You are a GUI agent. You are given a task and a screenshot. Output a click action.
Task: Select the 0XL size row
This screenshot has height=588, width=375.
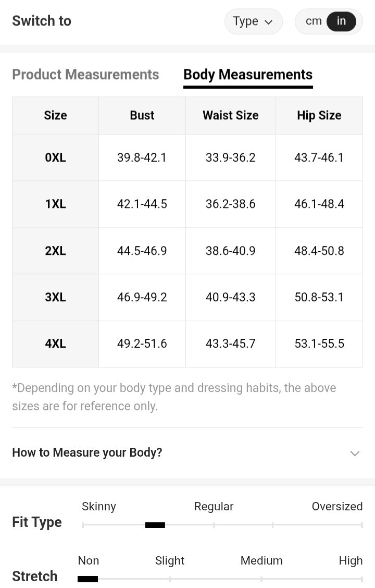[55, 157]
